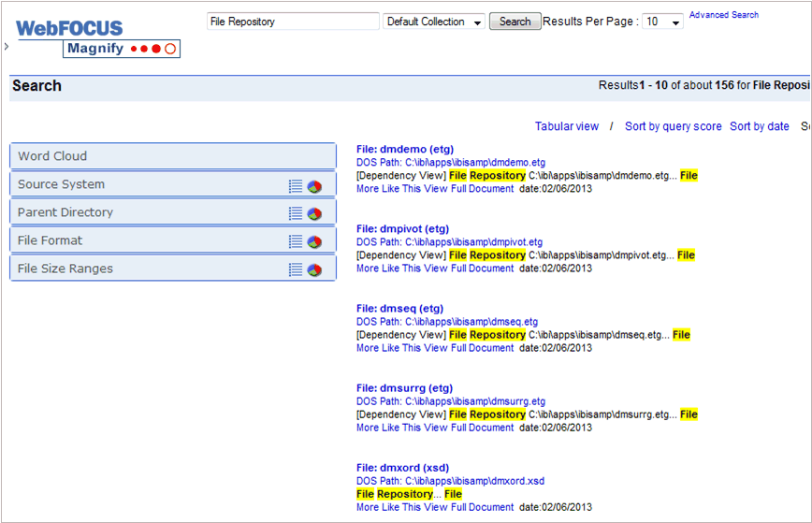
Task: Click the WebFOCUS Magnify logo
Action: coord(98,38)
